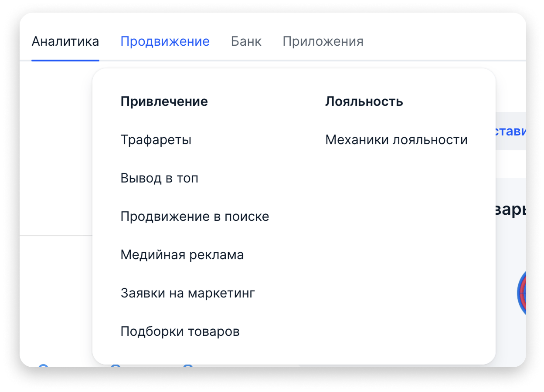Open the Аналитика tab
Image resolution: width=544 pixels, height=392 pixels.
pyautogui.click(x=65, y=42)
